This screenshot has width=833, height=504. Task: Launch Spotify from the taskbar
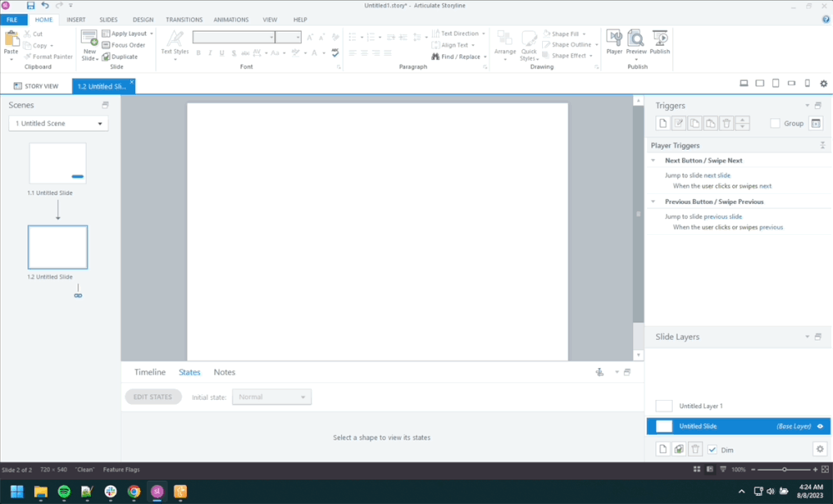pyautogui.click(x=64, y=492)
